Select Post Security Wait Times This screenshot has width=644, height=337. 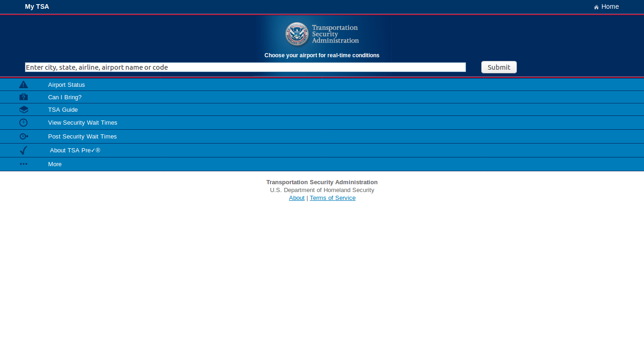click(x=322, y=136)
